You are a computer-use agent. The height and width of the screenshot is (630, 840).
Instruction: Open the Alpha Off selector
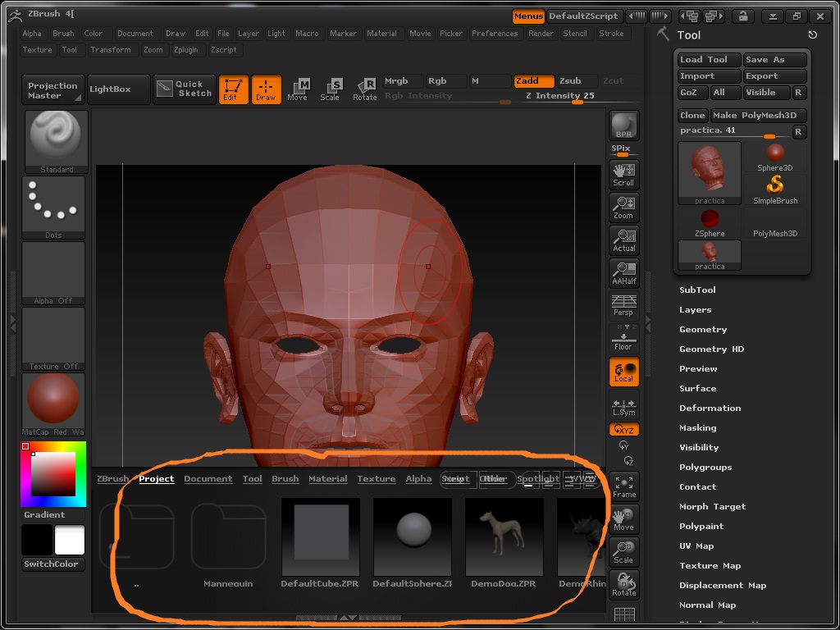(53, 273)
